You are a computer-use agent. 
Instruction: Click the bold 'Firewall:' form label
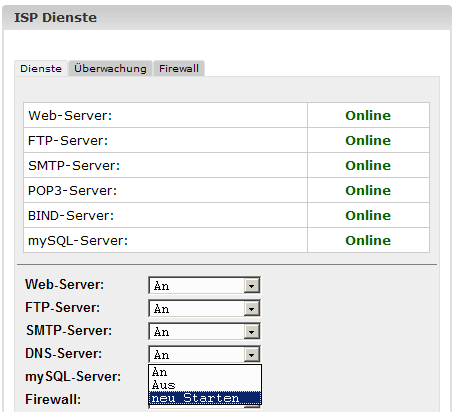(53, 399)
